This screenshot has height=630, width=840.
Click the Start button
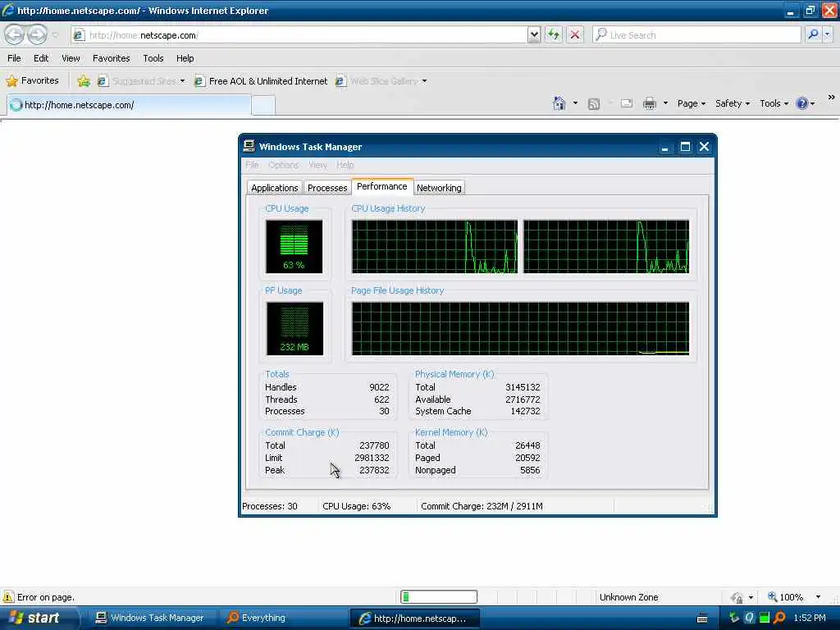pos(38,618)
